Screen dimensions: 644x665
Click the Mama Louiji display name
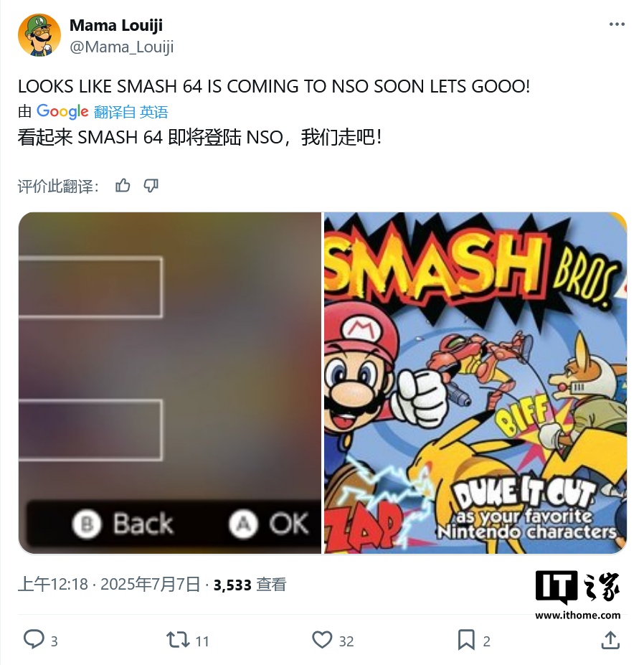(x=116, y=25)
